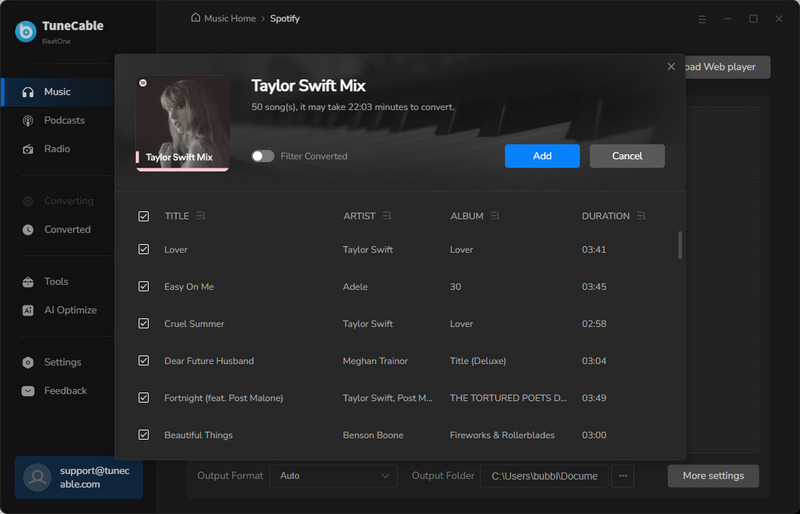The image size is (800, 514).
Task: Open the Music section in sidebar
Action: click(x=59, y=92)
